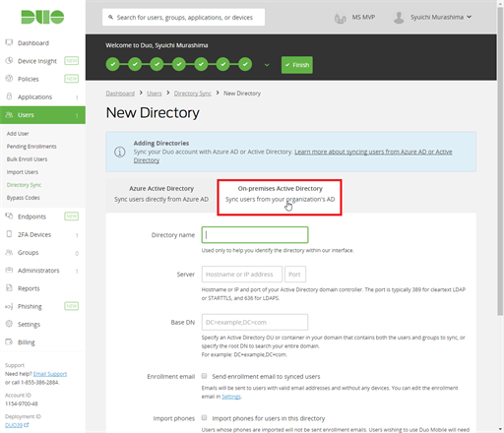Open Learn more about syncing users link

tap(373, 152)
